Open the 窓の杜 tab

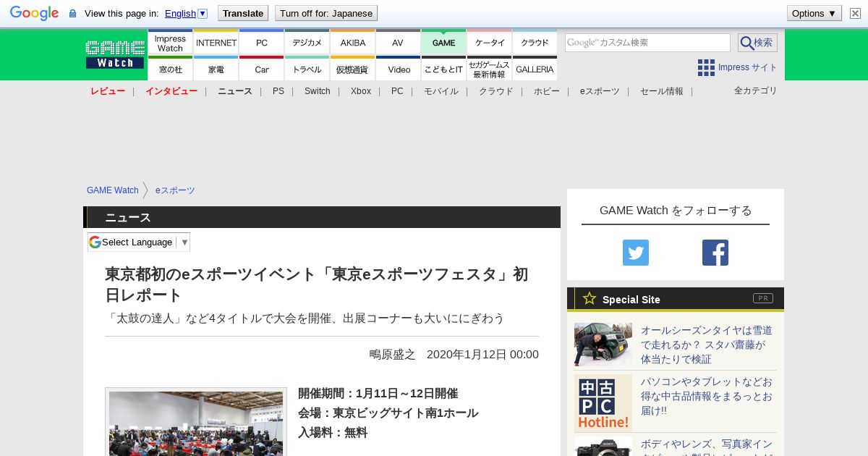coord(170,69)
